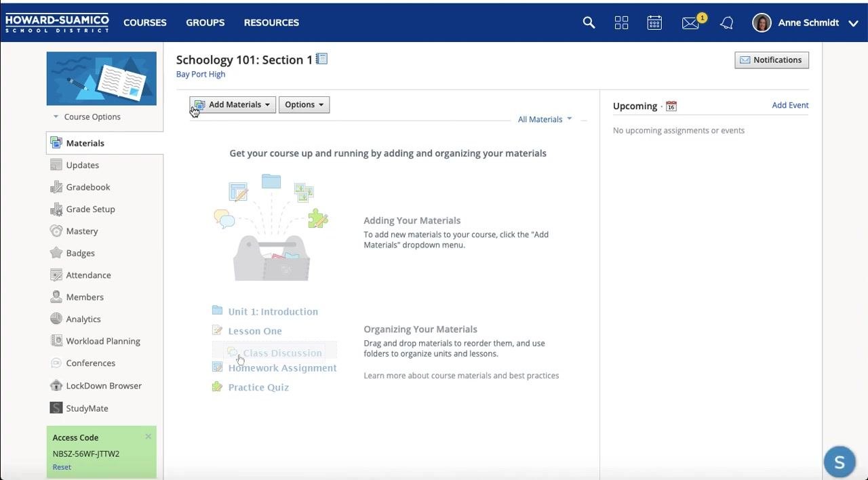The height and width of the screenshot is (480, 868).
Task: Click access code text NBSZ-56WF-JTTW2
Action: click(x=86, y=454)
